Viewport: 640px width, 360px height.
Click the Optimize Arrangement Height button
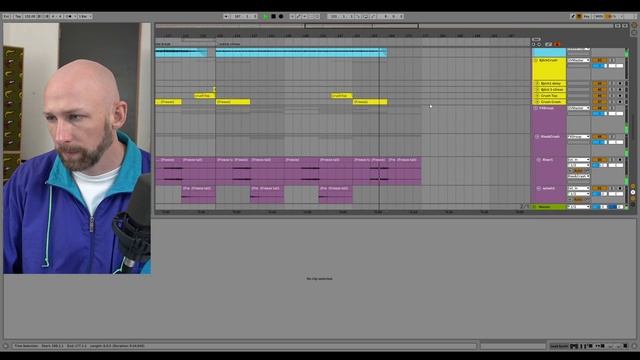pos(618,26)
